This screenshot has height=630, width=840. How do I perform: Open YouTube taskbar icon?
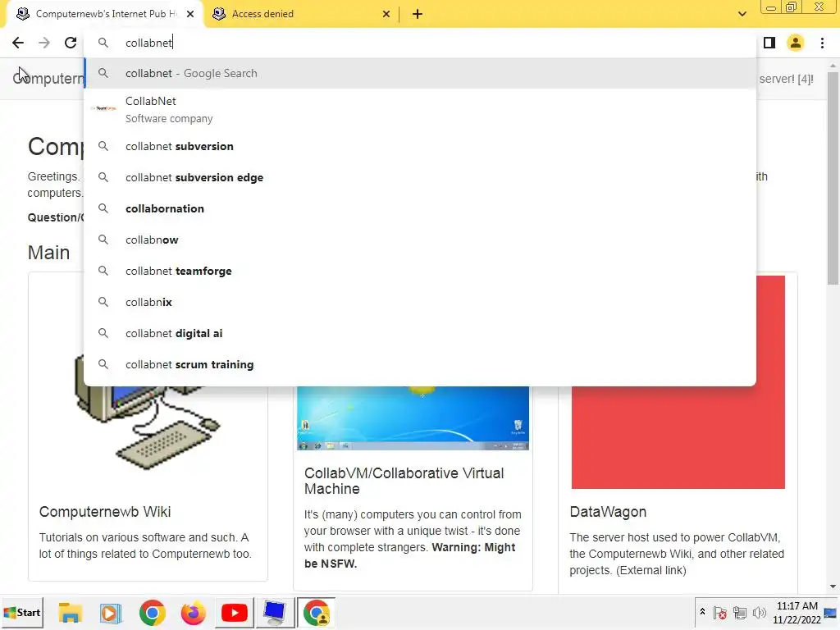234,612
